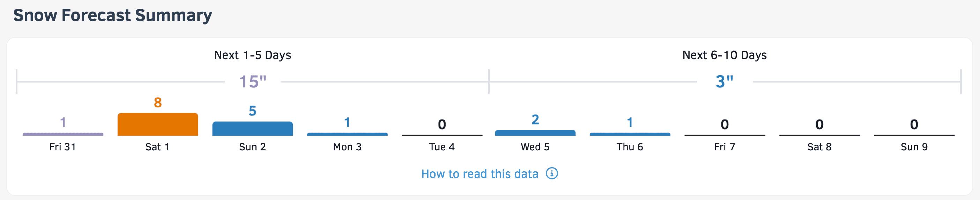The image size is (980, 200).
Task: Select the Next 6-10 Days heading
Action: [x=724, y=55]
